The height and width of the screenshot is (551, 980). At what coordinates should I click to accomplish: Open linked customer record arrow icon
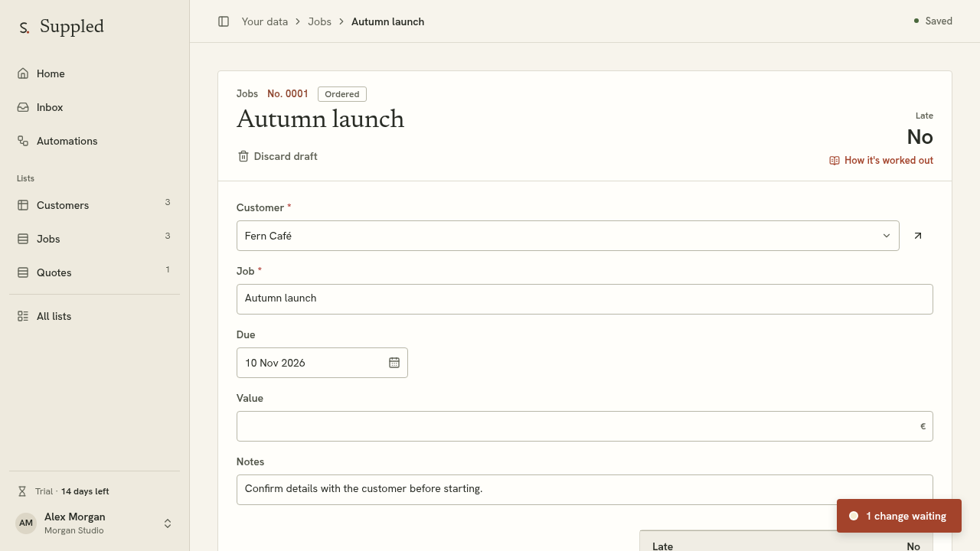click(x=918, y=236)
